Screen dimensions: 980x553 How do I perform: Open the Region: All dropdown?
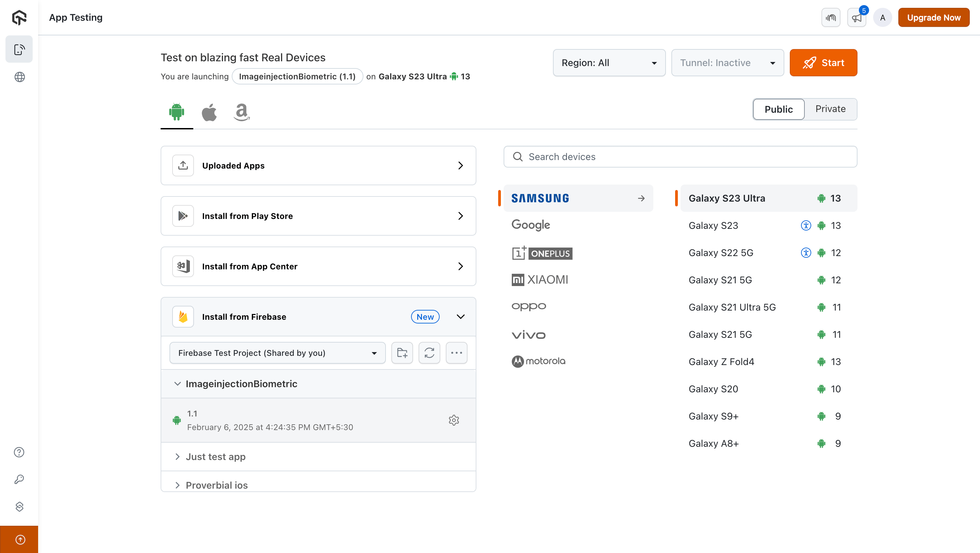[x=609, y=63]
